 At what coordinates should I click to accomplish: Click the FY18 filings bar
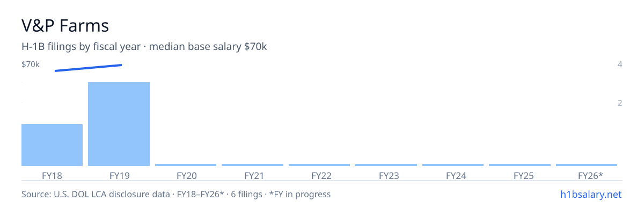(x=52, y=145)
